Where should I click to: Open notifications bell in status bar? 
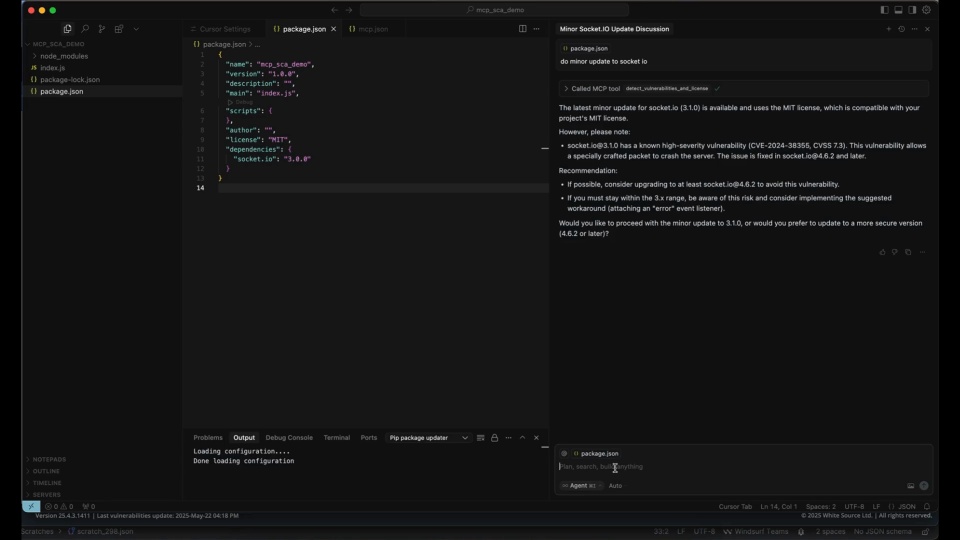[927, 506]
